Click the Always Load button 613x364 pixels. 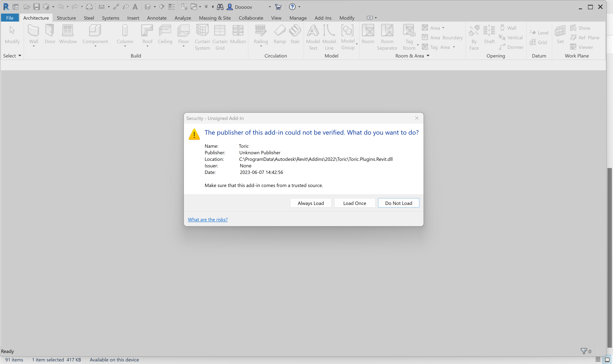[x=311, y=203]
